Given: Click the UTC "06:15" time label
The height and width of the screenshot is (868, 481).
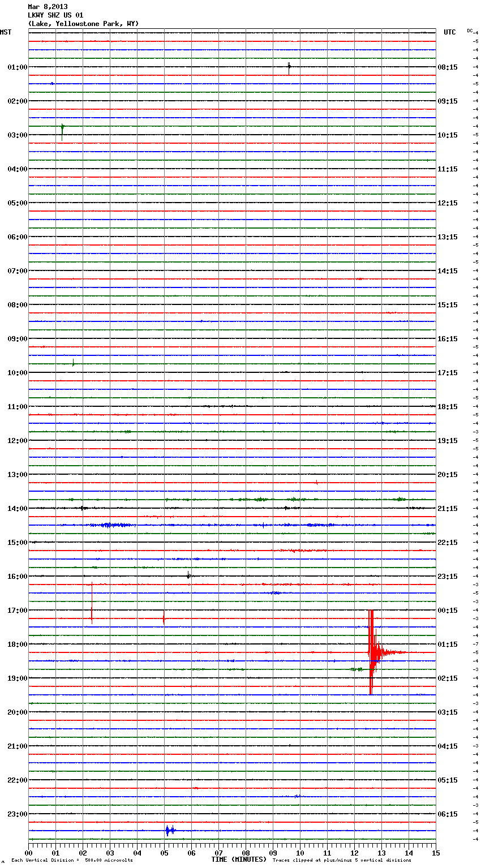Looking at the screenshot, I should 448,814.
